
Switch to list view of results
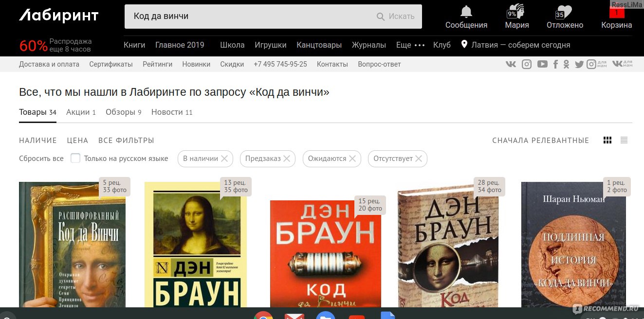(x=624, y=140)
